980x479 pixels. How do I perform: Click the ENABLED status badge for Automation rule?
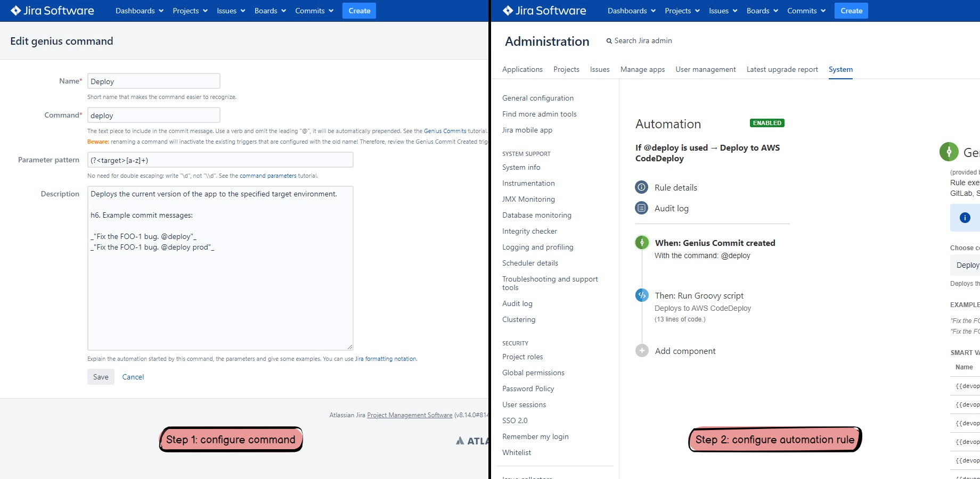(x=767, y=123)
